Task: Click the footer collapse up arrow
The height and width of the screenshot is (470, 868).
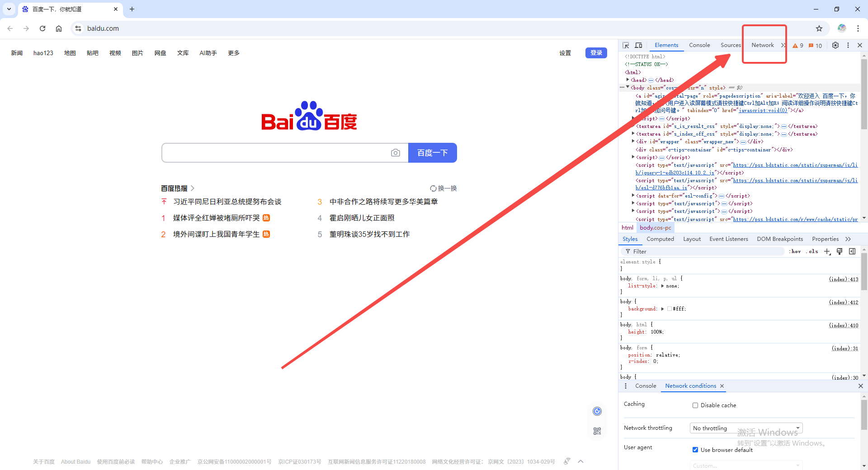Action: pyautogui.click(x=581, y=461)
